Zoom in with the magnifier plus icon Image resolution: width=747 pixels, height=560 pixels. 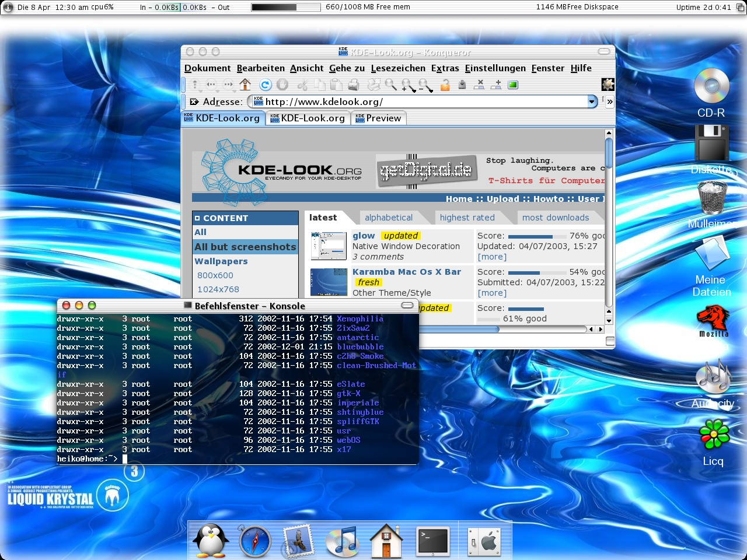point(408,85)
